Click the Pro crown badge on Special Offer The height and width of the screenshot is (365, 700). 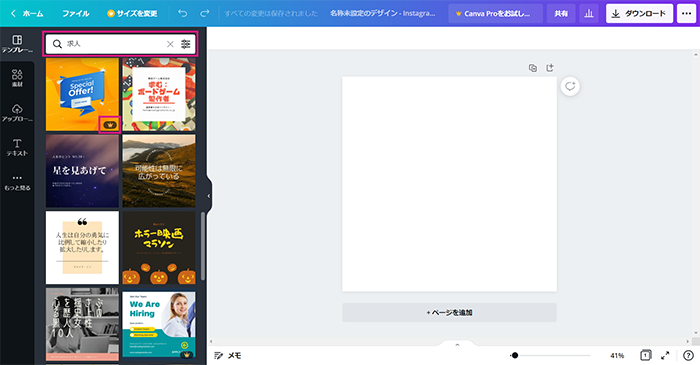[110, 125]
